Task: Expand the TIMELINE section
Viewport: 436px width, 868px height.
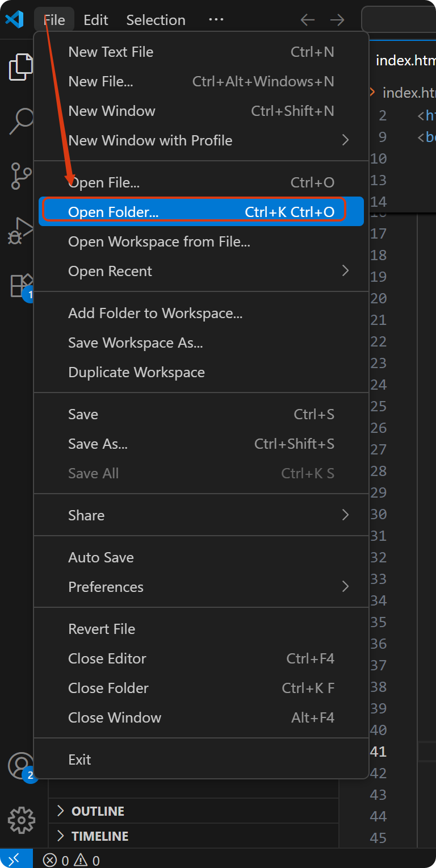Action: coord(100,836)
